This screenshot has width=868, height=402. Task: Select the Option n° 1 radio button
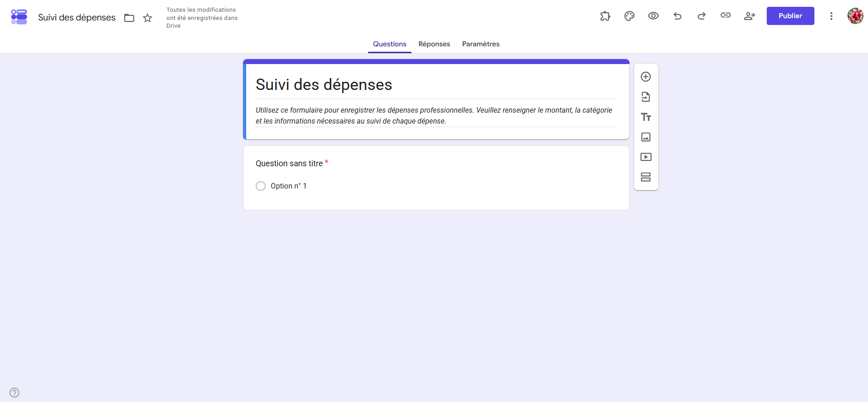pyautogui.click(x=261, y=186)
